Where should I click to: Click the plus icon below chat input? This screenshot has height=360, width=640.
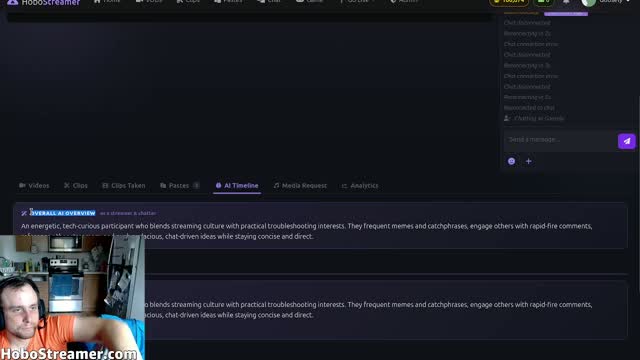529,161
